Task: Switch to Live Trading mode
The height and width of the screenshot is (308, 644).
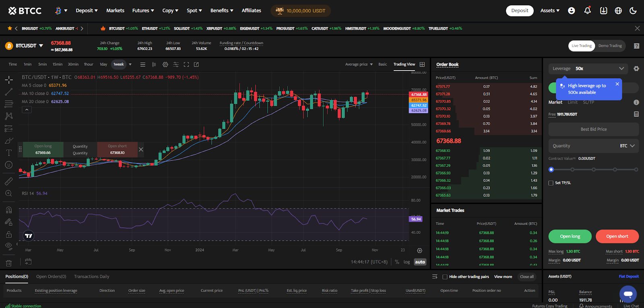Action: [x=582, y=46]
